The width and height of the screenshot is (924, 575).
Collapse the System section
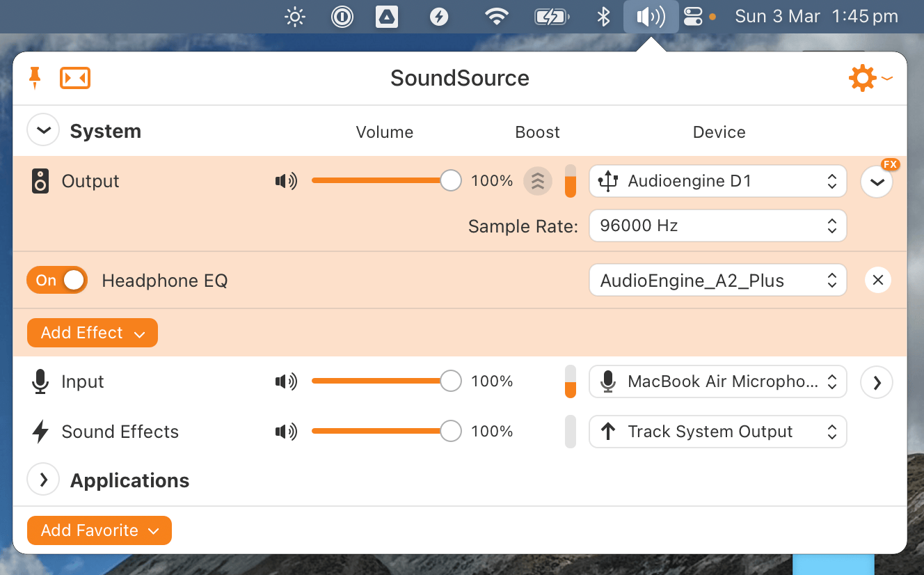click(43, 130)
